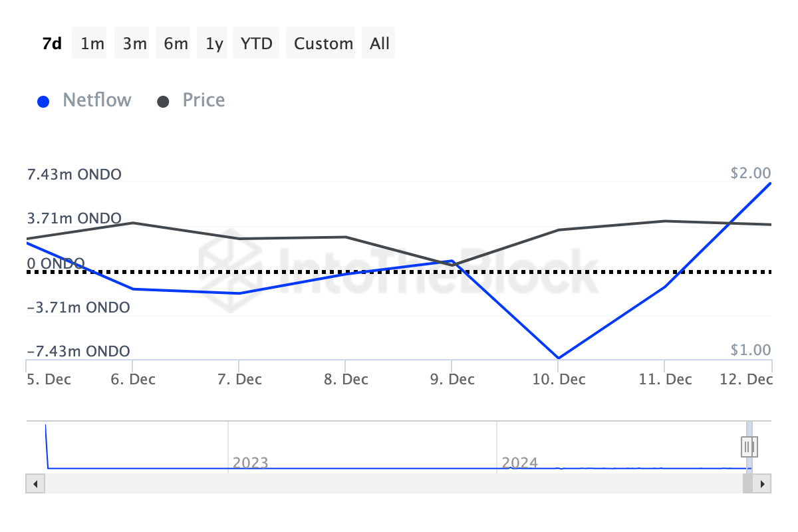Show the 1y time range
Viewport: 798px width, 532px height.
[x=214, y=43]
